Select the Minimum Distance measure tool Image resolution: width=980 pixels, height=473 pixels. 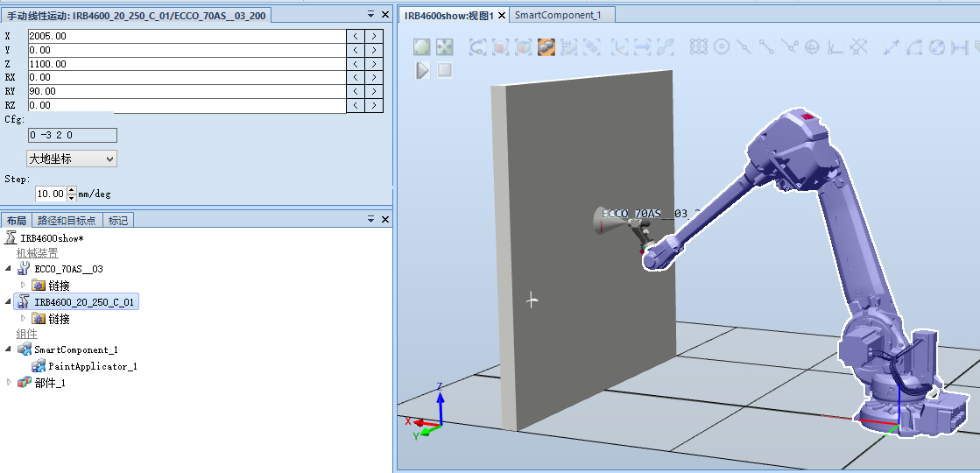tap(959, 47)
